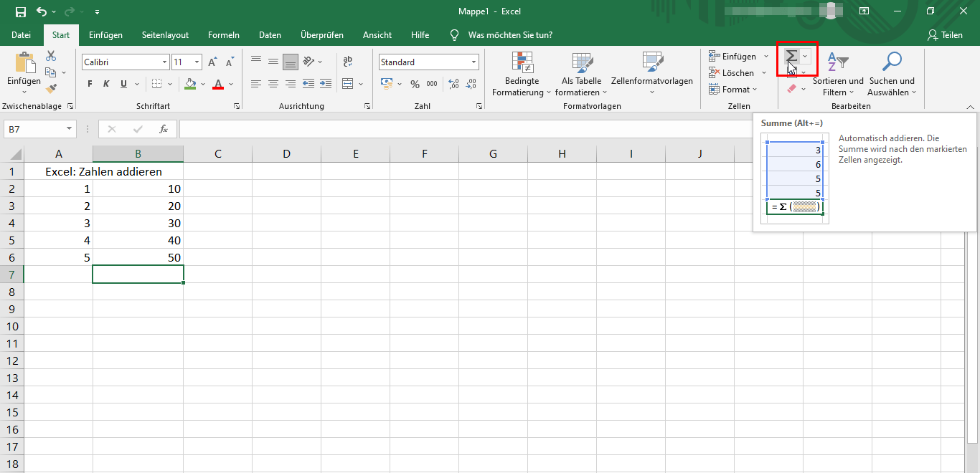Image resolution: width=980 pixels, height=473 pixels.
Task: Save the workbook with the floppy disk icon
Action: pos(20,11)
